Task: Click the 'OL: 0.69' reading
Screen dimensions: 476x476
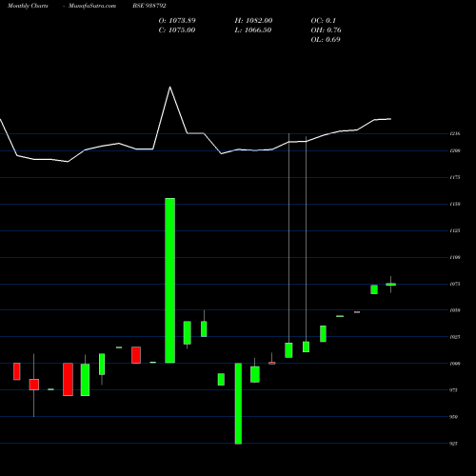Action: click(326, 39)
